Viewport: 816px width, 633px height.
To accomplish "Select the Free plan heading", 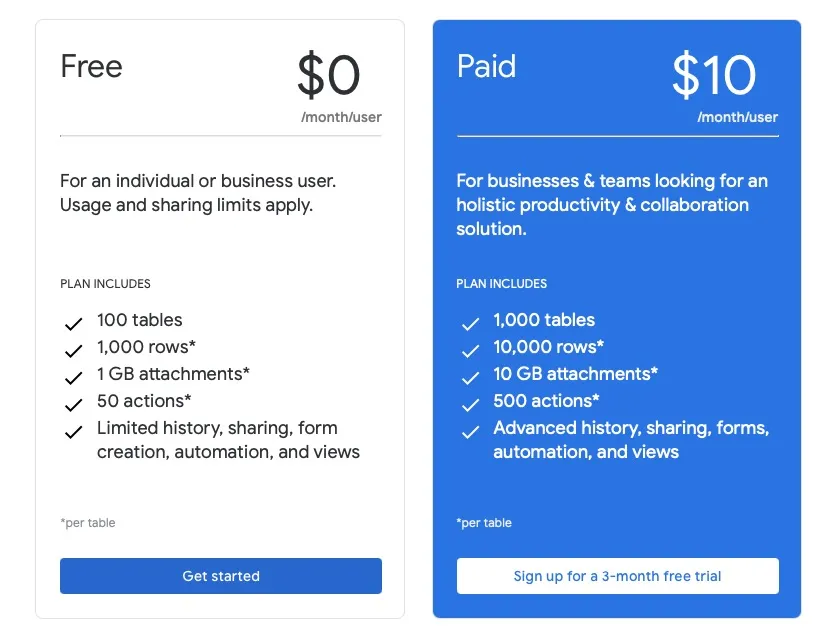I will click(x=92, y=66).
